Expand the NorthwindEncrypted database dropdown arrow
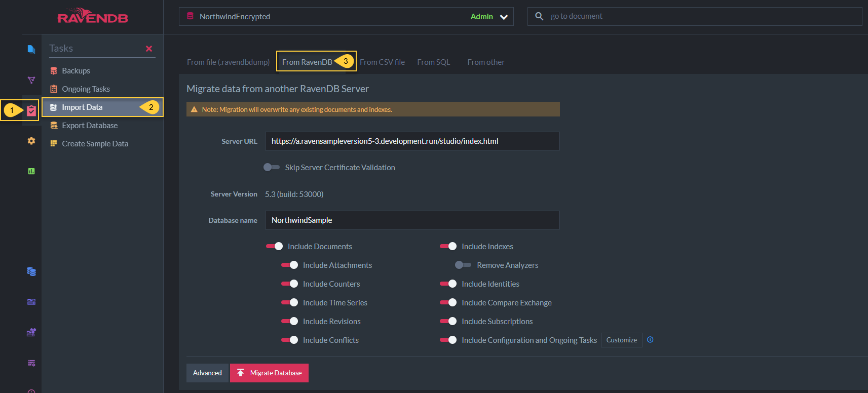 pos(504,17)
